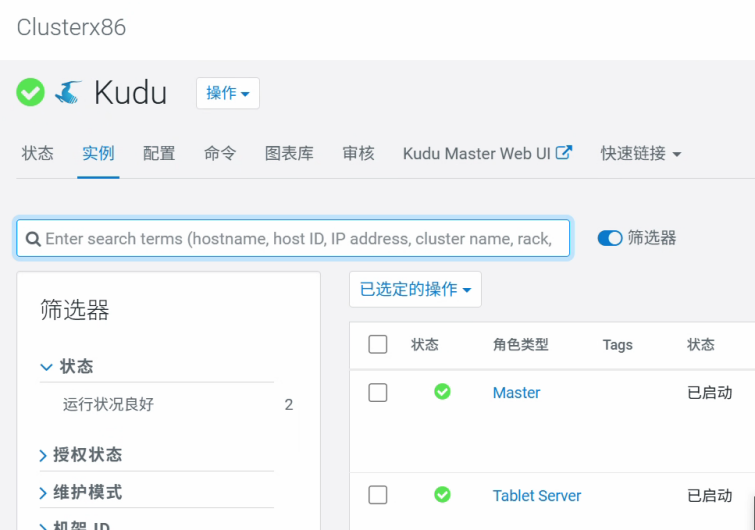Screen dimensions: 755x530
Task: Click the Kudu service green health status icon
Action: (x=30, y=92)
